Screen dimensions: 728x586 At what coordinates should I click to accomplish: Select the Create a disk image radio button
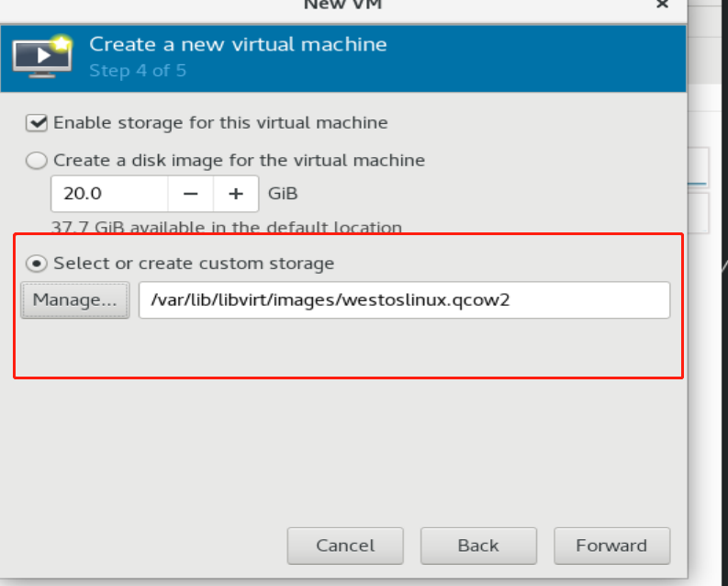36,161
